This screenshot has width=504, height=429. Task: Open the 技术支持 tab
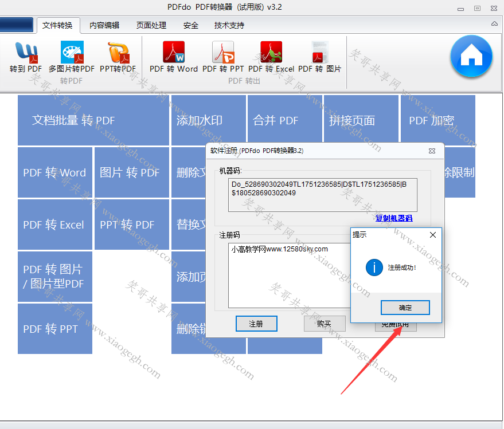click(x=229, y=25)
